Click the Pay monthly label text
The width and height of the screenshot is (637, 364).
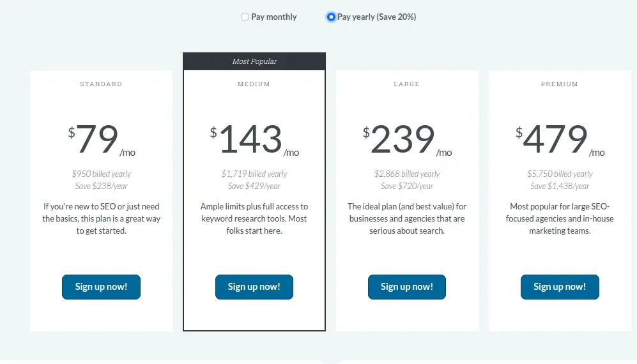pyautogui.click(x=274, y=17)
